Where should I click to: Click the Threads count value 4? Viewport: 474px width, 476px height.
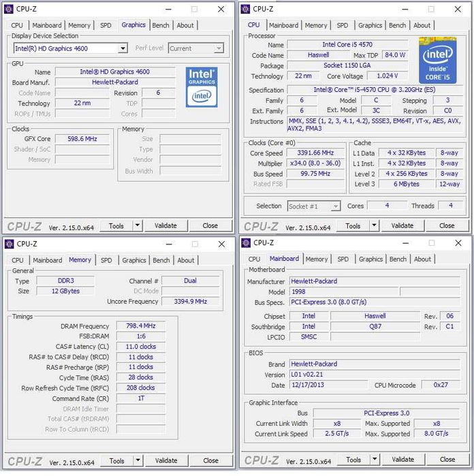451,206
